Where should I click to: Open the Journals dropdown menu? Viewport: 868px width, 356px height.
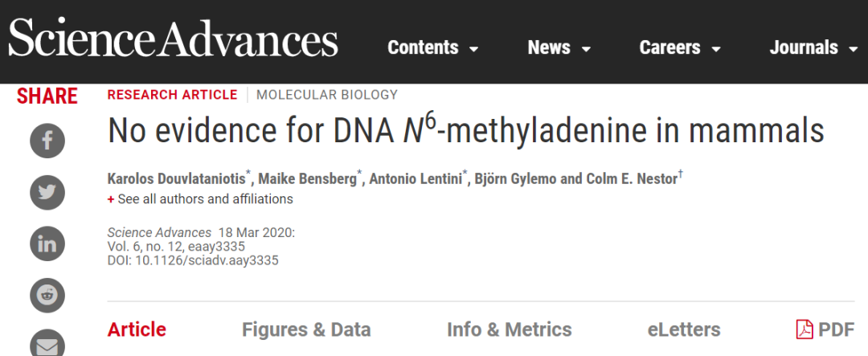click(814, 48)
